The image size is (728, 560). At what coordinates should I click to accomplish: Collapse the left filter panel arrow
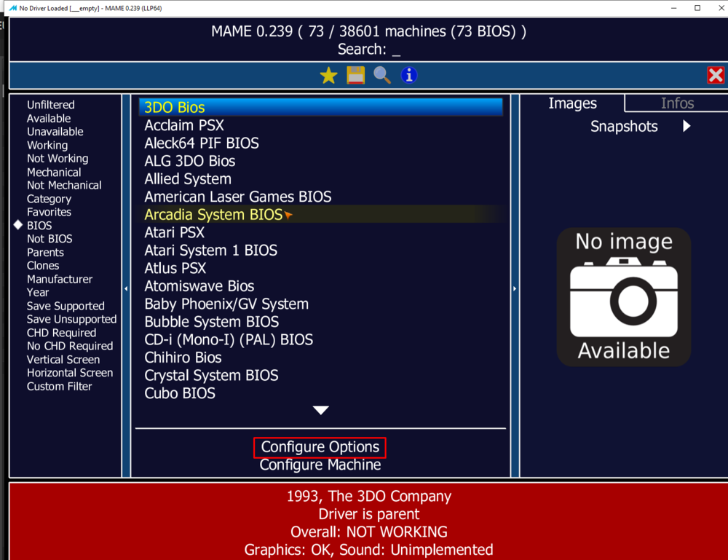tap(126, 289)
